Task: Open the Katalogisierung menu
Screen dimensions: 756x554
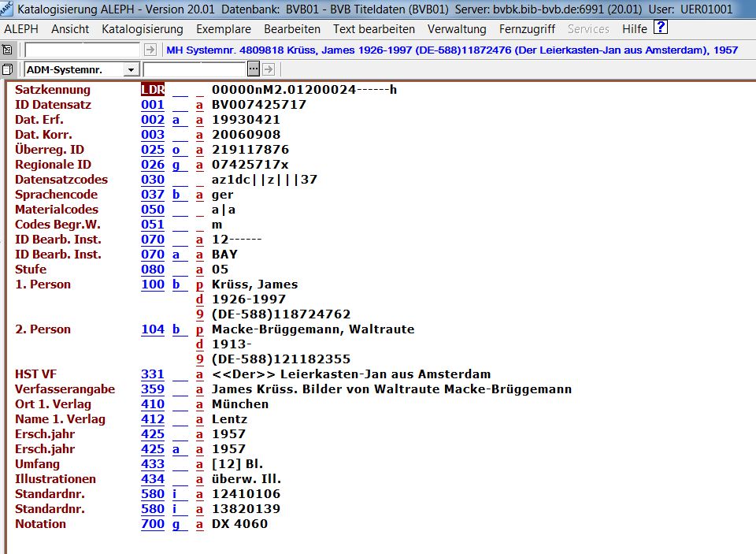Action: 142,29
